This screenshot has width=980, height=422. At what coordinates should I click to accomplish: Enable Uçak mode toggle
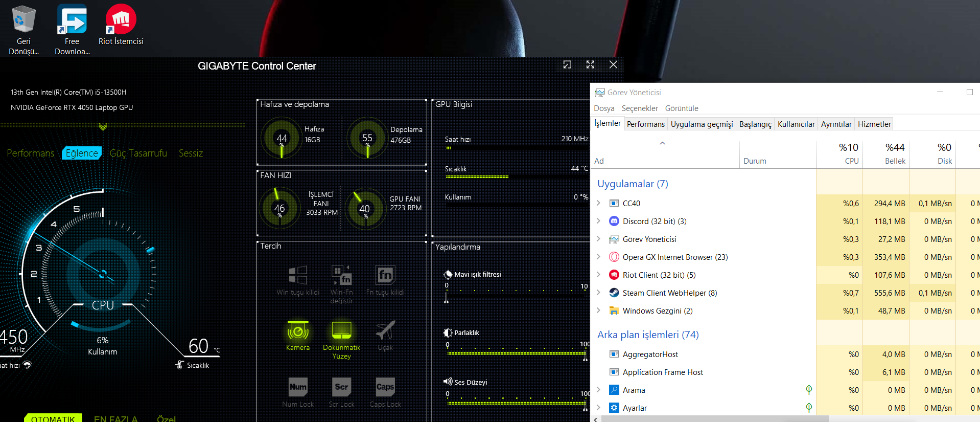[385, 336]
